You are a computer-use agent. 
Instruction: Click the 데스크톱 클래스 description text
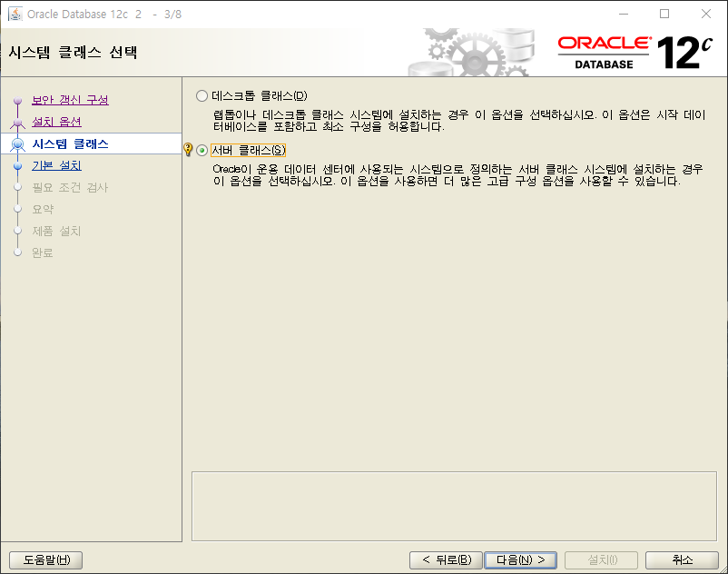459,120
